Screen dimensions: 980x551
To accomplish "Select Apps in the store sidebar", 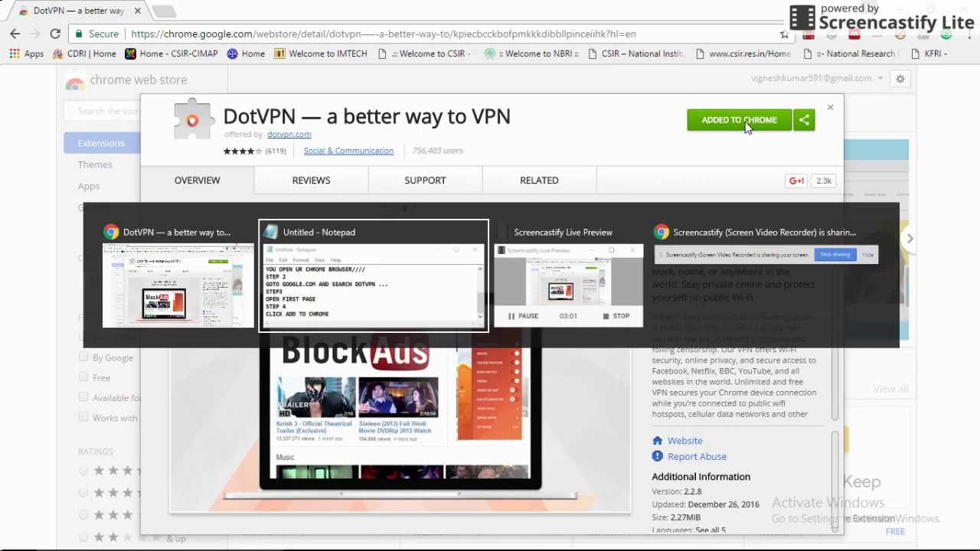I will point(89,186).
